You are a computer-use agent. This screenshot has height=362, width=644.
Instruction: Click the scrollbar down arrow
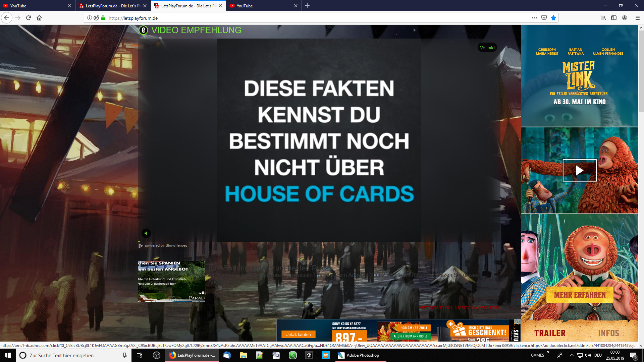tap(641, 346)
